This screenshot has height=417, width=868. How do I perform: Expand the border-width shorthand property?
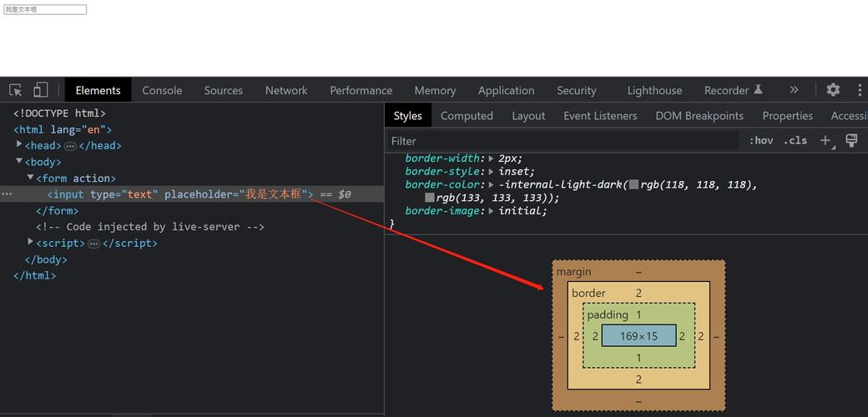pyautogui.click(x=491, y=158)
